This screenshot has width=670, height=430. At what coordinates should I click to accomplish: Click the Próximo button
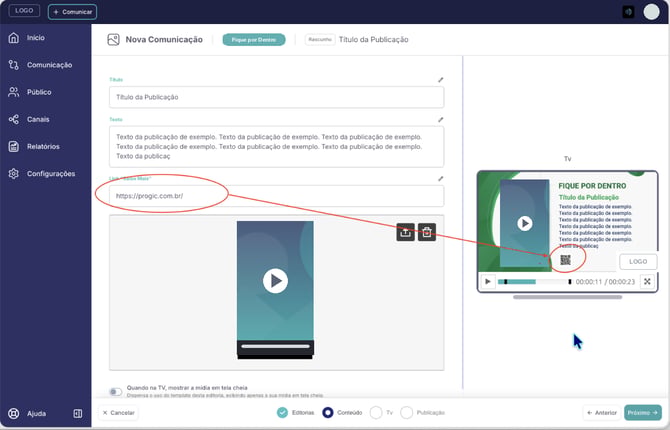pos(643,412)
